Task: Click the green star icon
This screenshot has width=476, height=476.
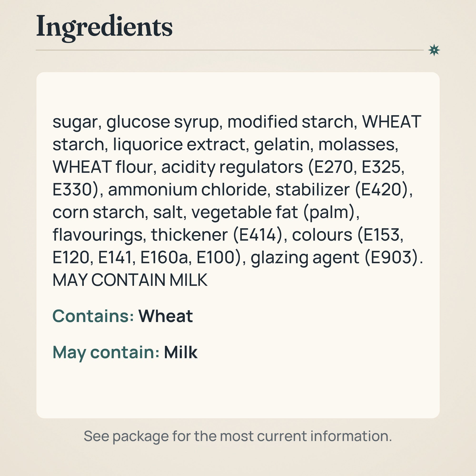Action: 434,50
